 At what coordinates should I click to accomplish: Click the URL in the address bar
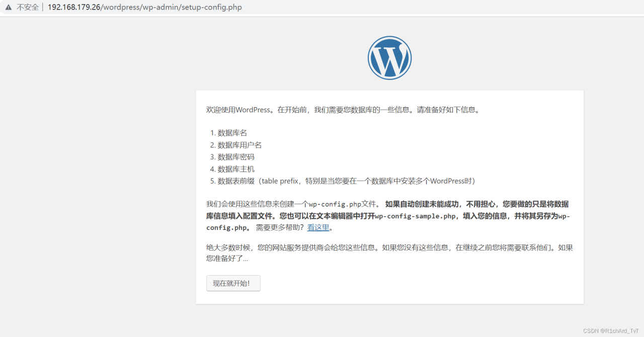click(x=145, y=8)
